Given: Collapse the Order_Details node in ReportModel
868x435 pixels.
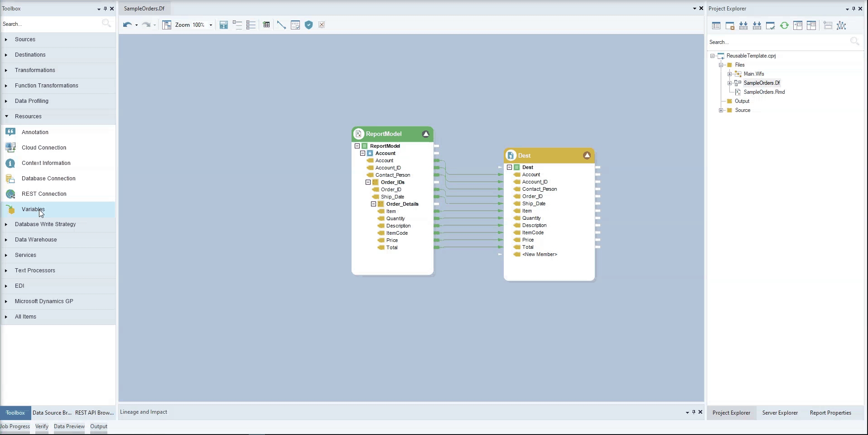Looking at the screenshot, I should pyautogui.click(x=373, y=204).
